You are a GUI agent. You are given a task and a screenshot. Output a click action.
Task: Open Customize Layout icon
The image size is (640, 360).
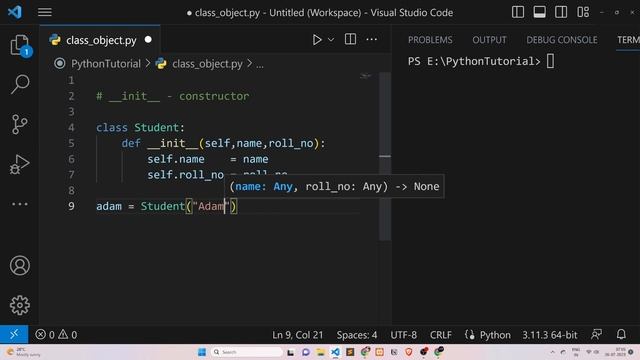click(x=583, y=12)
